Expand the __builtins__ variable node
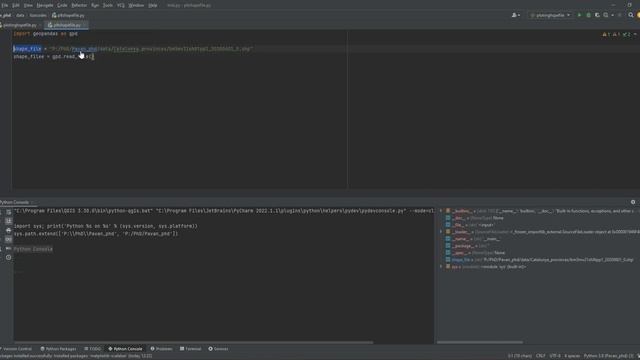Image resolution: width=640 pixels, height=360 pixels. (441, 211)
